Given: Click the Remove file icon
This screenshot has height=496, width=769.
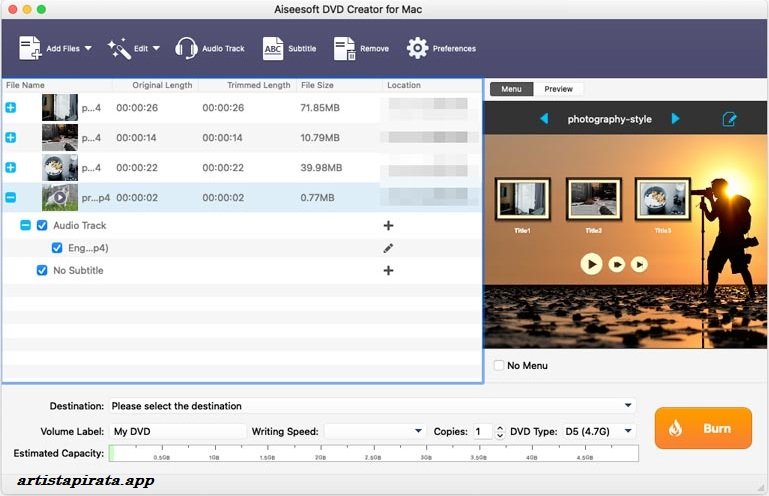Looking at the screenshot, I should [x=344, y=49].
